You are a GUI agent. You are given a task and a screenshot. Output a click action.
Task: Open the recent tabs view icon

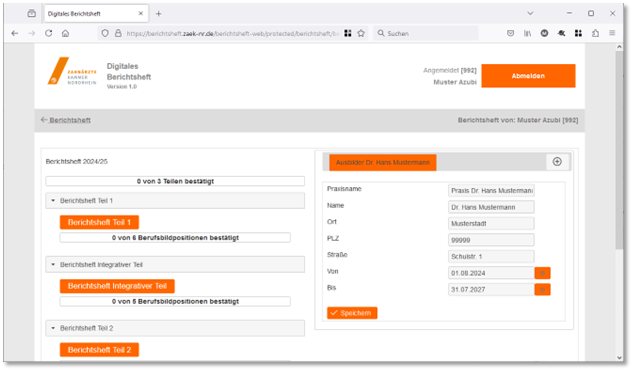point(31,13)
